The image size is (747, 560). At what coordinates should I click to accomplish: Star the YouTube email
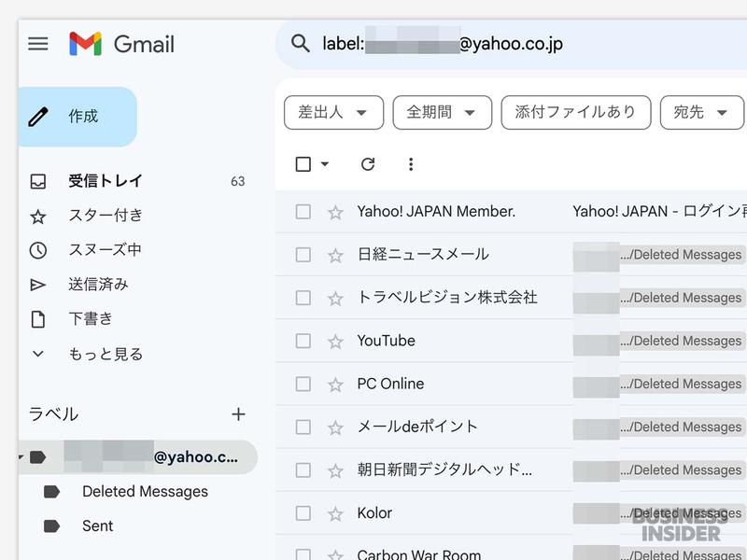[x=335, y=342]
